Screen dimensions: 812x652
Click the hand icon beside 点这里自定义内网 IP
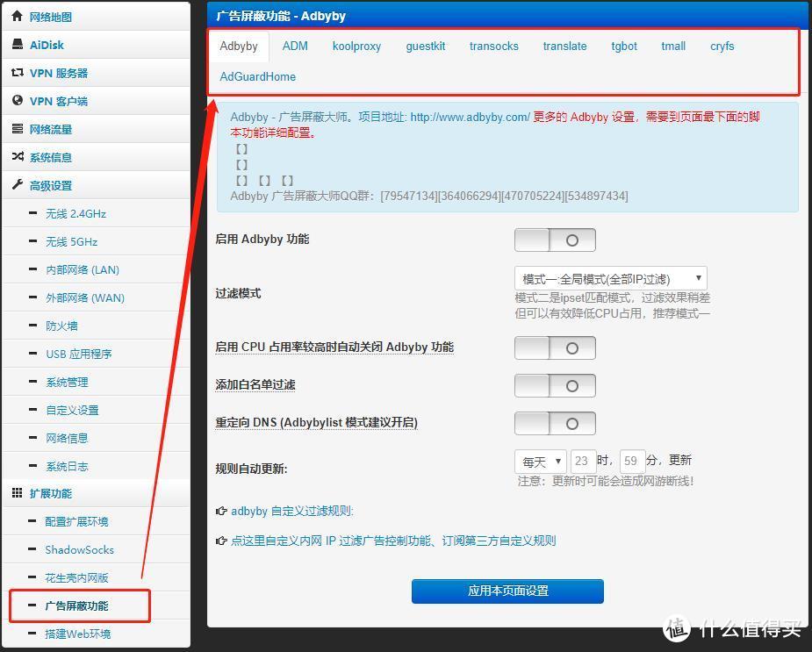(x=221, y=541)
